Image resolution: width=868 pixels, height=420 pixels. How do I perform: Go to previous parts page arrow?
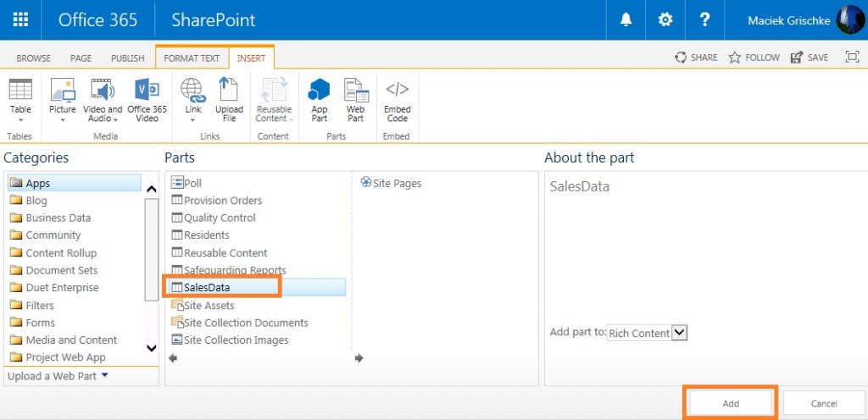click(x=173, y=358)
